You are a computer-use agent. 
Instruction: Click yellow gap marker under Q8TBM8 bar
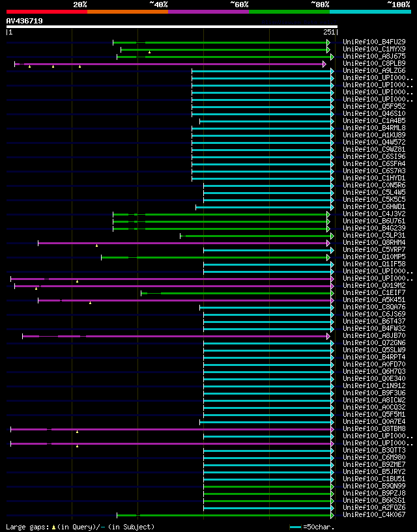(x=77, y=432)
